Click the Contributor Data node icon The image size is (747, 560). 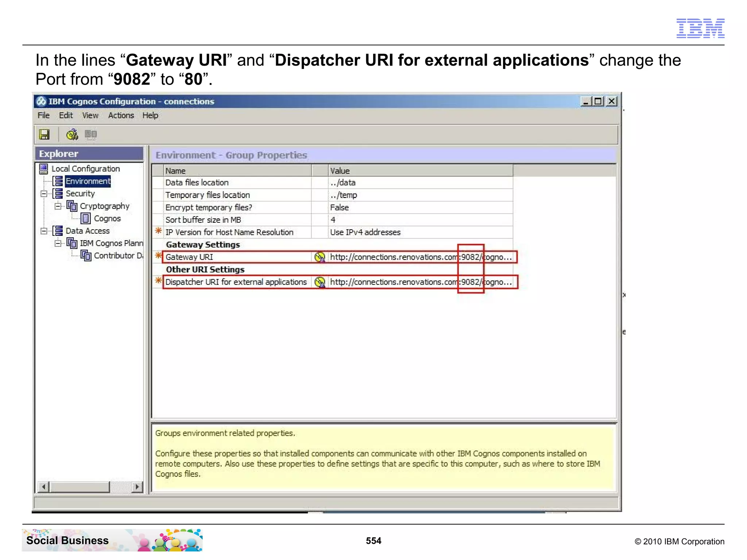[x=86, y=256]
